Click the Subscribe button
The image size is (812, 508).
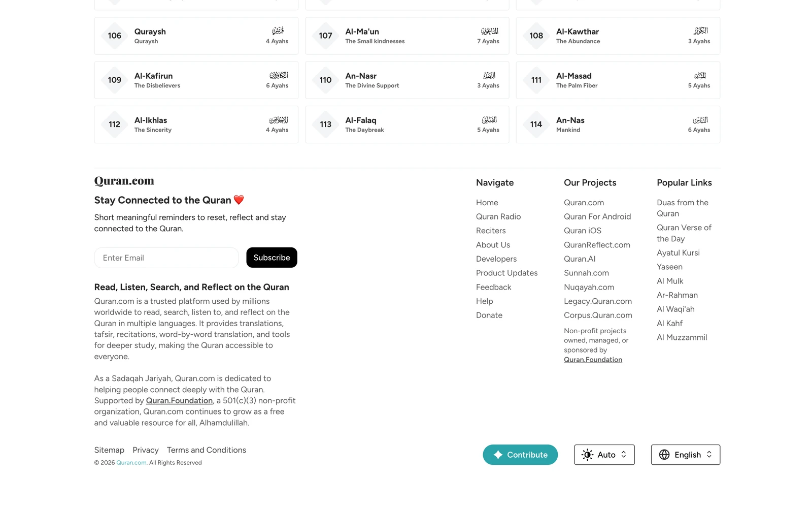click(x=272, y=258)
